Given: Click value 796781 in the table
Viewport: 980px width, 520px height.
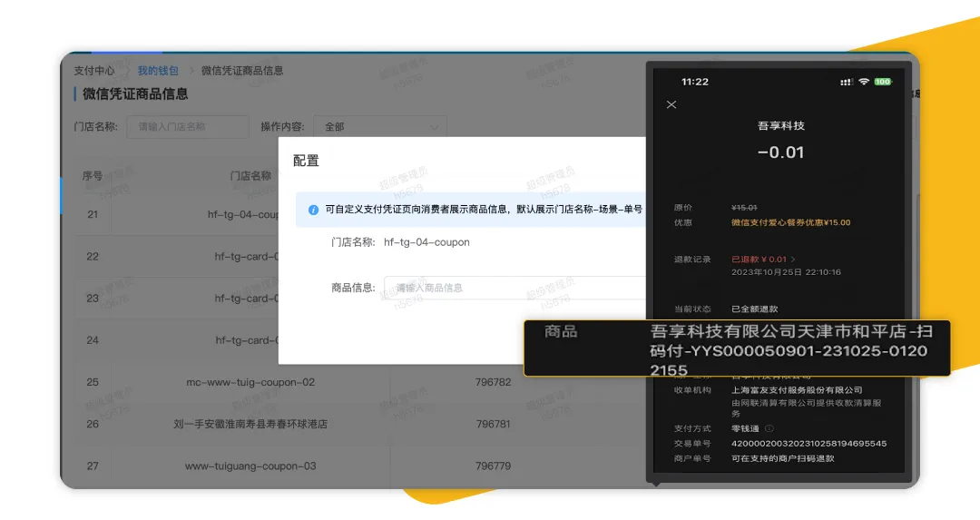Looking at the screenshot, I should 493,424.
